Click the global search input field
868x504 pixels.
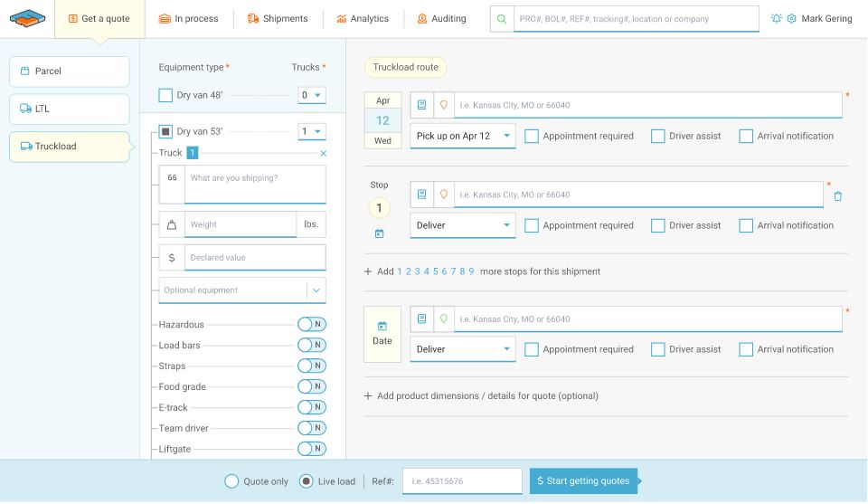pyautogui.click(x=636, y=19)
